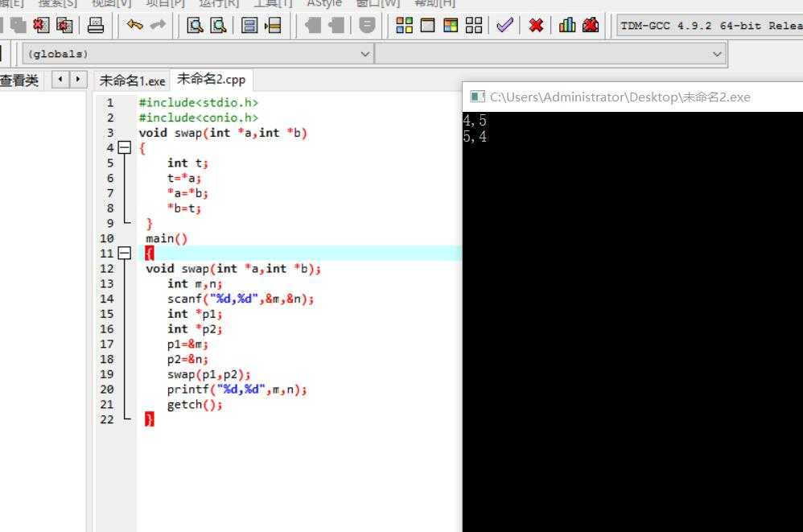Click the purple checkmark Debug icon
Viewport: 803px width, 532px height.
coord(505,25)
